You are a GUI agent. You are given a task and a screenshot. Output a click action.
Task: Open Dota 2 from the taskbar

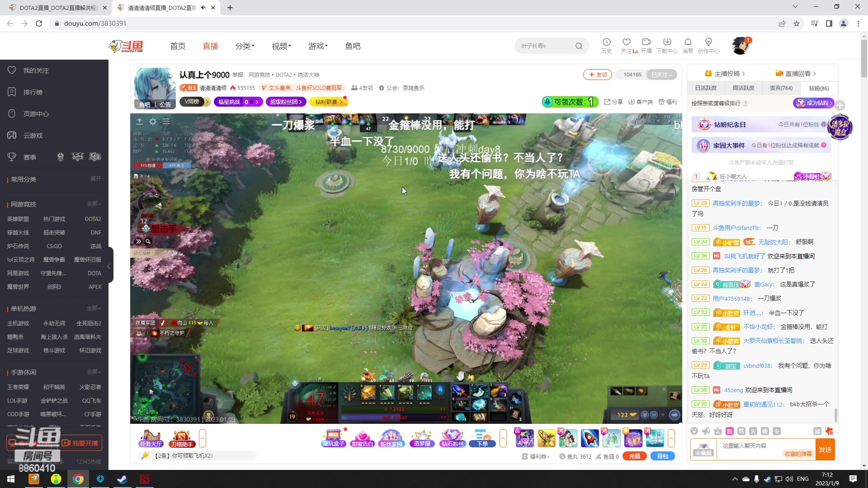[x=144, y=479]
